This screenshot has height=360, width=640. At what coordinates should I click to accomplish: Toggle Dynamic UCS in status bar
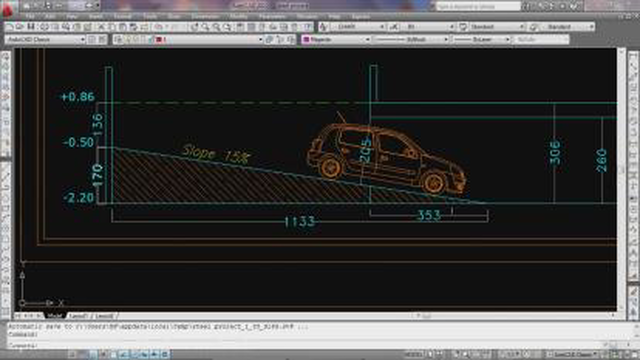click(134, 354)
